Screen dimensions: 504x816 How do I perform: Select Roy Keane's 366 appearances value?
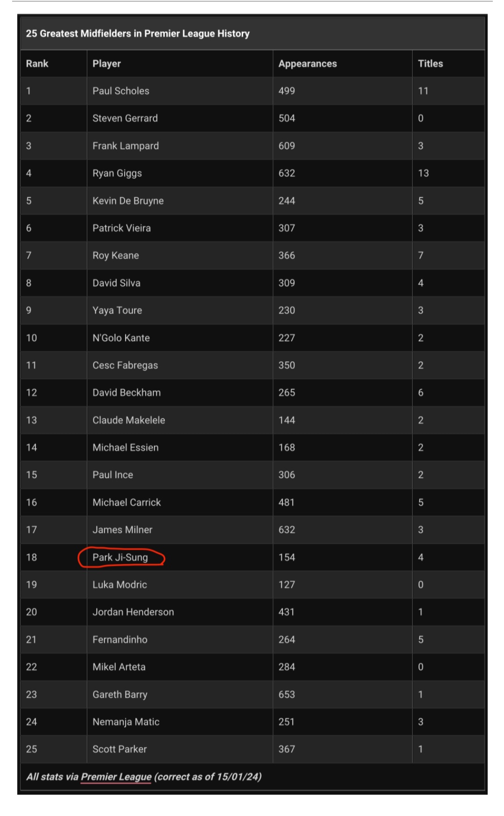click(x=287, y=255)
